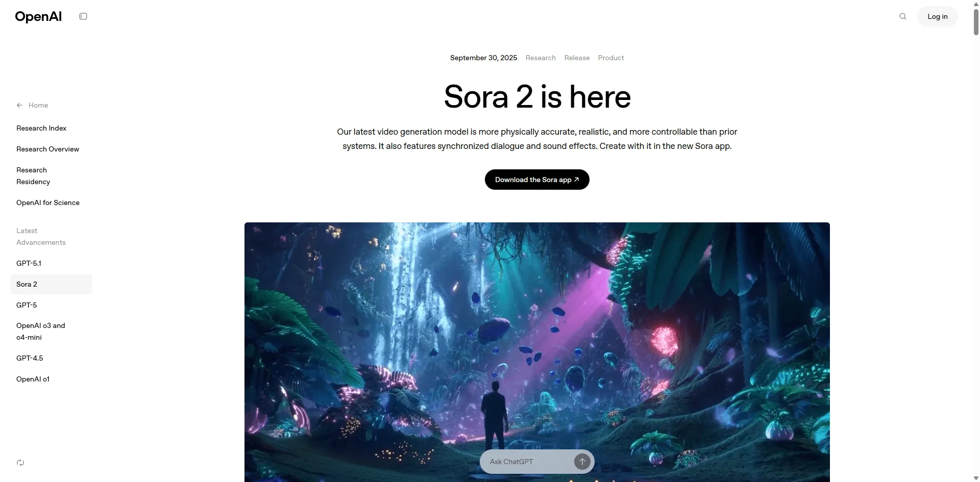Open OpenAI o3 and o4-mini link

pyautogui.click(x=41, y=332)
